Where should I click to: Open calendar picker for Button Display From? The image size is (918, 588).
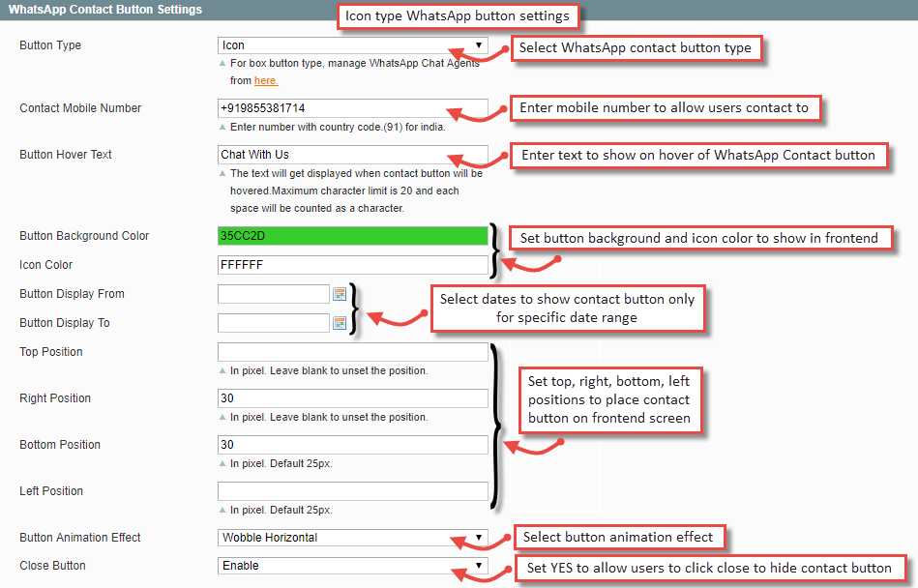point(340,294)
